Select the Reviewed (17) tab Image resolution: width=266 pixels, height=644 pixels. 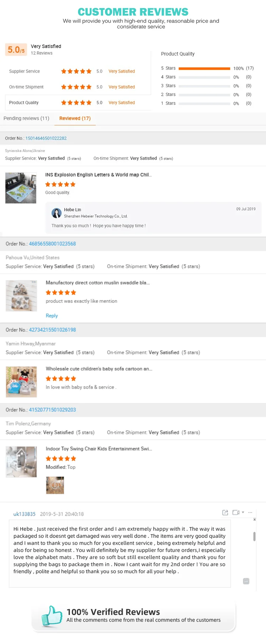click(75, 118)
